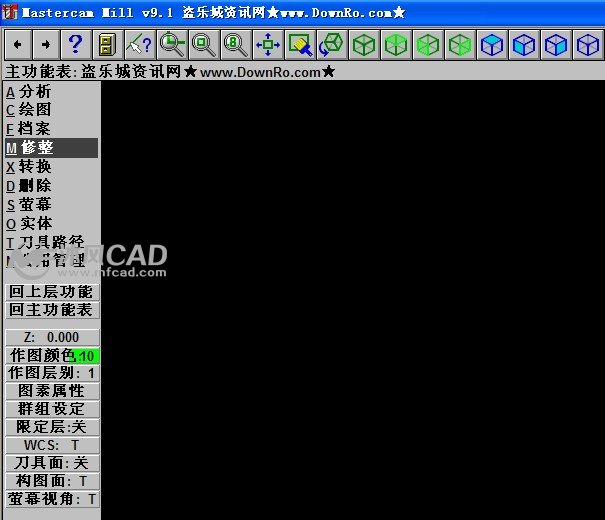The height and width of the screenshot is (520, 605).
Task: Toggle 限定层:关 mask setting
Action: pos(52,427)
